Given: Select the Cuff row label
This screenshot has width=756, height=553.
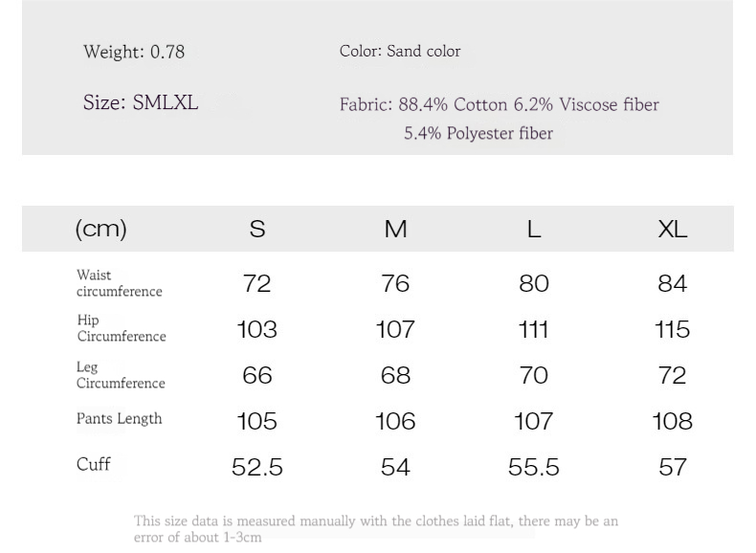Looking at the screenshot, I should 93,464.
